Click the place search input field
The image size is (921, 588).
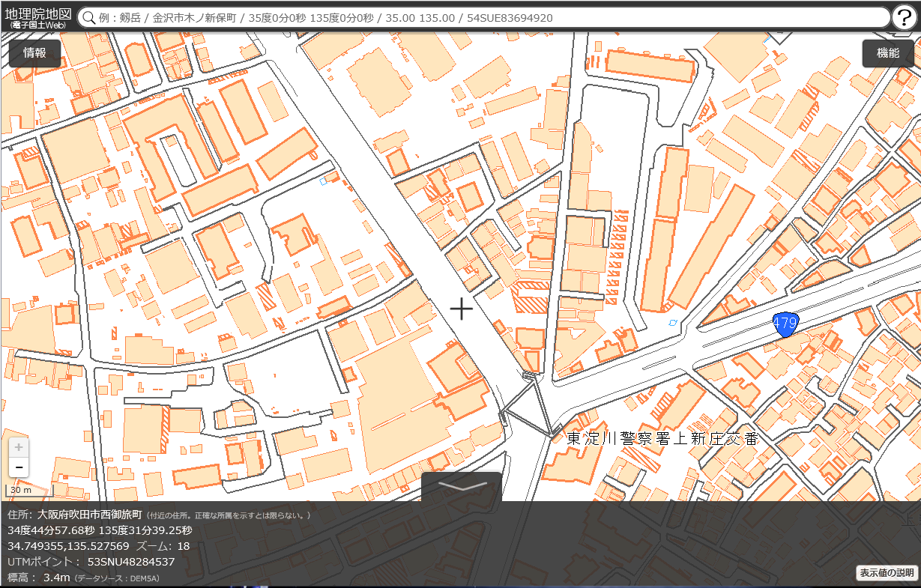(x=487, y=18)
